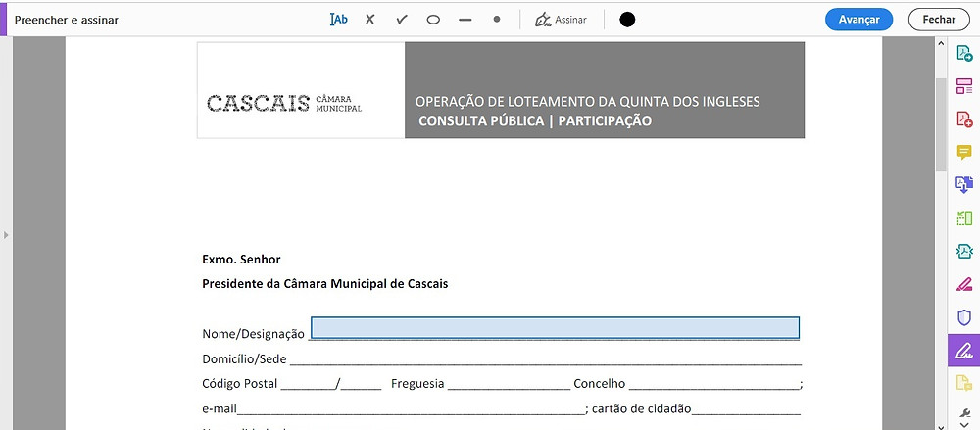
Task: Open the Assinar signature option
Action: coord(561,20)
